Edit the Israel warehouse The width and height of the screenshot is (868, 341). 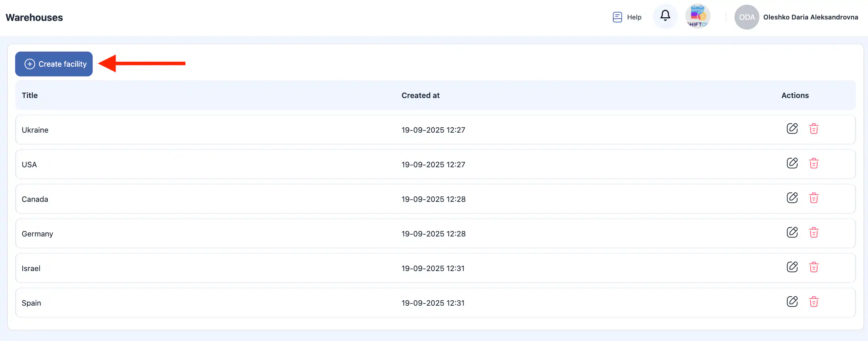pyautogui.click(x=792, y=267)
